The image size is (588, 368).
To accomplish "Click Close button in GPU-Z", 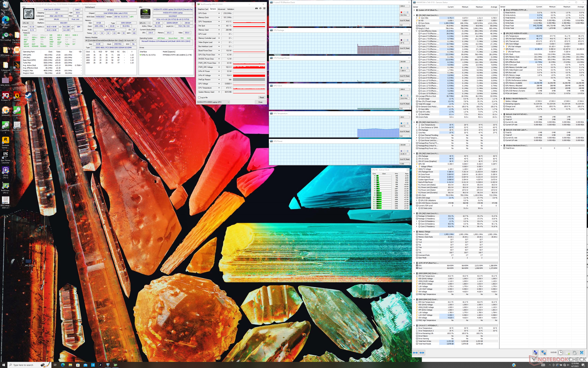I will click(x=260, y=102).
